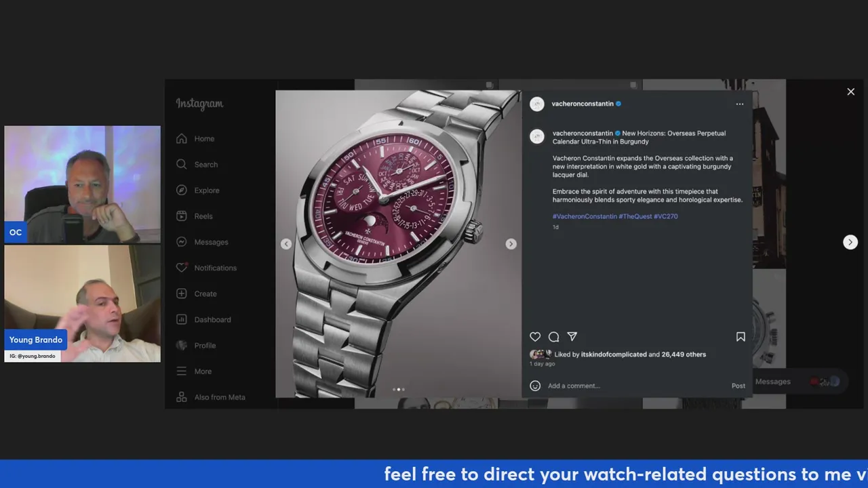Open emoji picker in comment box
Image resolution: width=868 pixels, height=488 pixels.
tap(535, 386)
